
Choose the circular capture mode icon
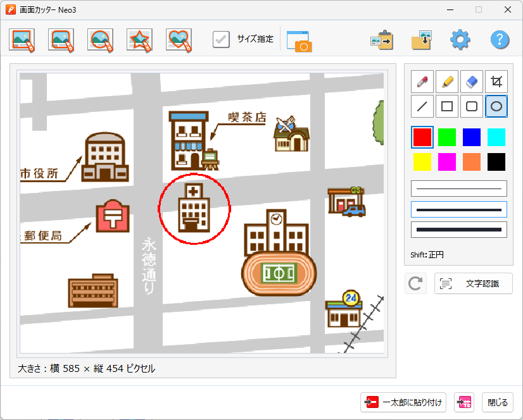coord(100,40)
